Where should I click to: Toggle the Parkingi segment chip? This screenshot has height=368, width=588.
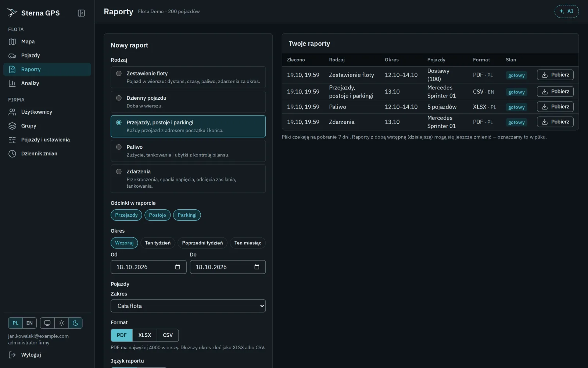click(x=187, y=215)
